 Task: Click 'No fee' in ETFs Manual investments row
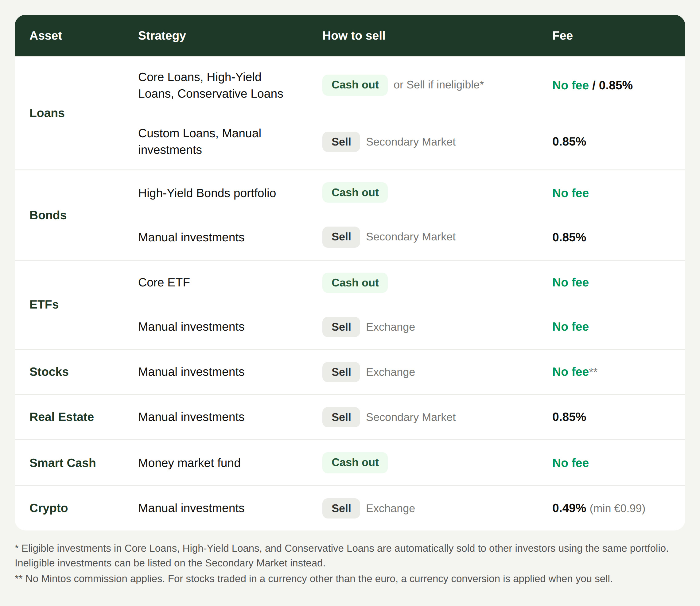click(x=570, y=327)
